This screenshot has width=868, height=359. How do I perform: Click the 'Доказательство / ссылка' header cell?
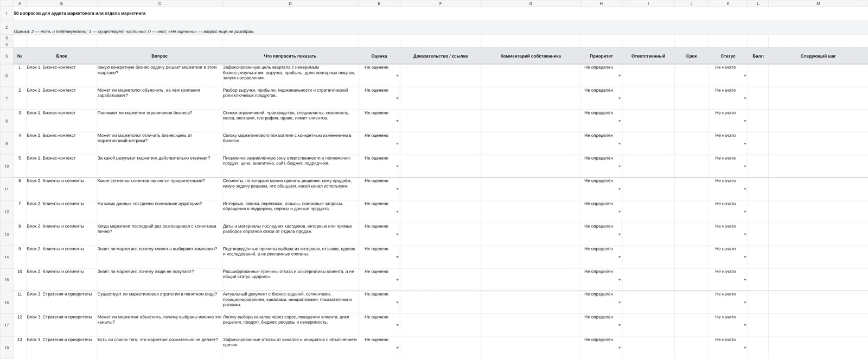(x=441, y=56)
